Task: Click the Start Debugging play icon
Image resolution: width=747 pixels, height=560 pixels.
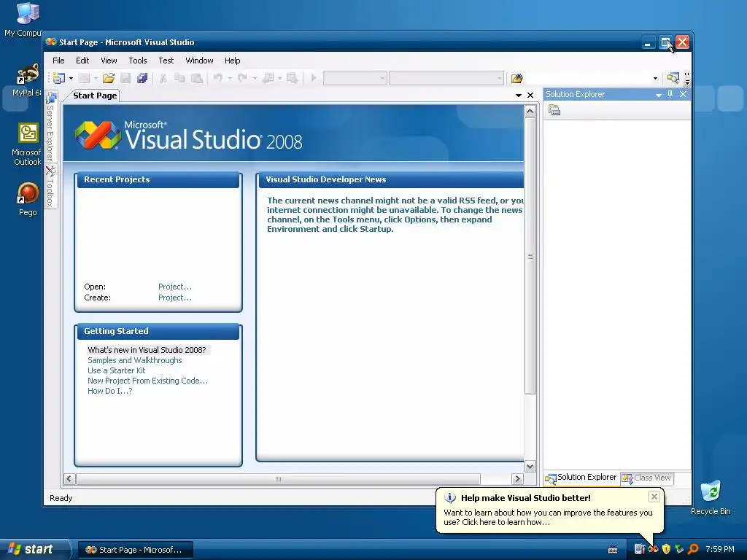Action: click(x=314, y=77)
